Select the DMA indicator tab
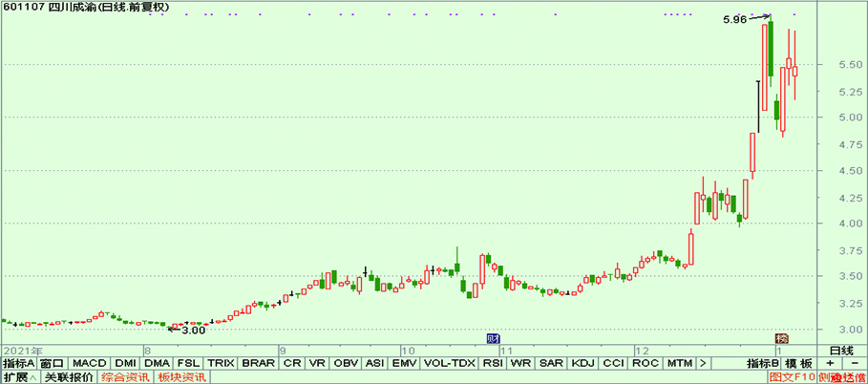 tap(158, 364)
